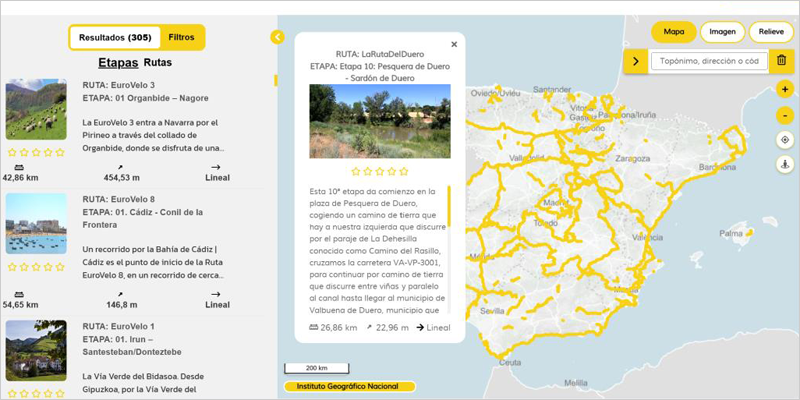Click EuroVelo 8 Bahía de Cádiz description
The image size is (800, 400).
coord(153,262)
